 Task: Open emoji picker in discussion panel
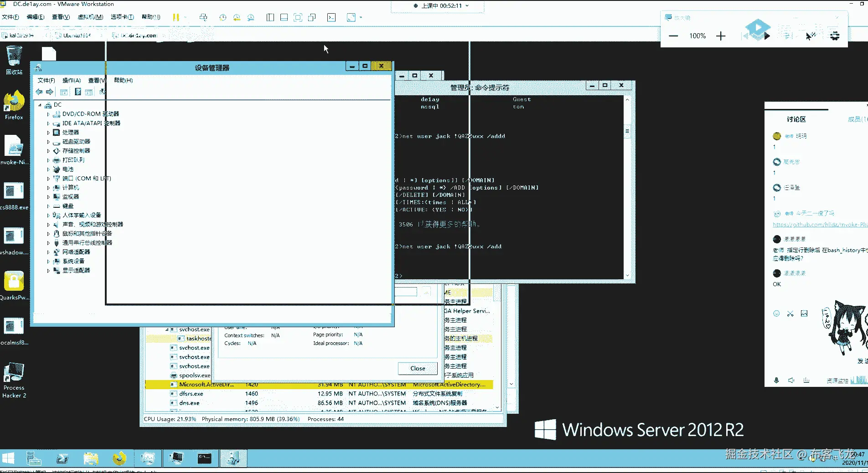click(776, 314)
